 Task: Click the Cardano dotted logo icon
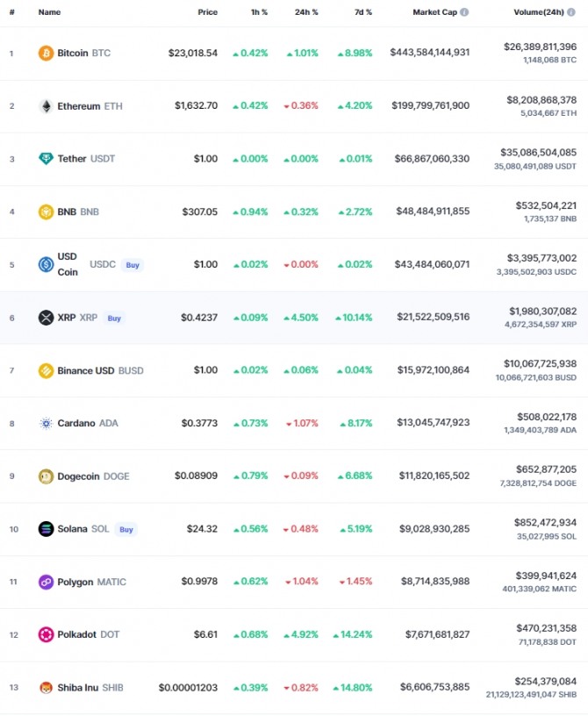click(x=46, y=423)
